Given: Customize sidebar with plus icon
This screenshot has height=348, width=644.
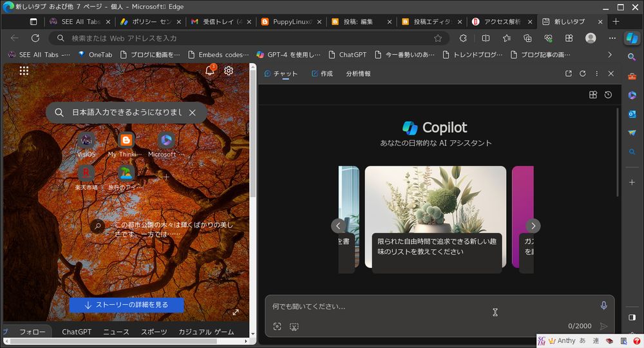Looking at the screenshot, I should click(632, 182).
